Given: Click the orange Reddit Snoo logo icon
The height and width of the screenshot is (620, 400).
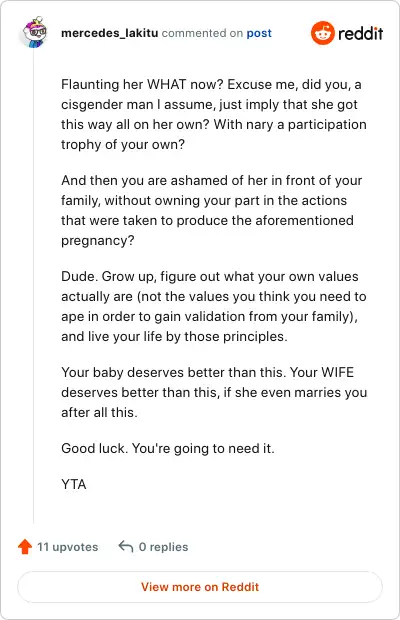Looking at the screenshot, I should click(x=323, y=33).
